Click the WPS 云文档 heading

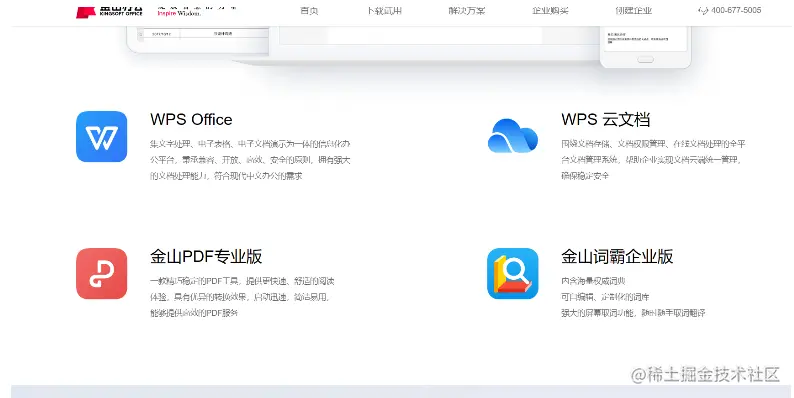(606, 120)
